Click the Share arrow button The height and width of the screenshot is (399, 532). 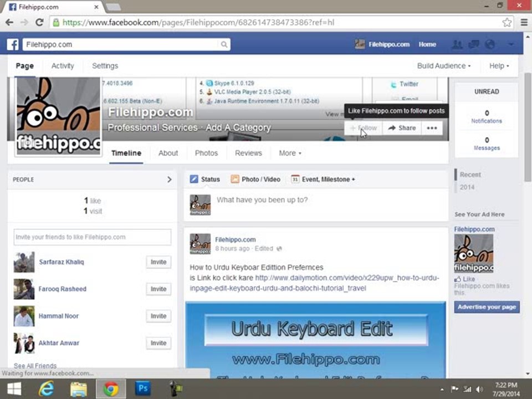click(x=402, y=128)
